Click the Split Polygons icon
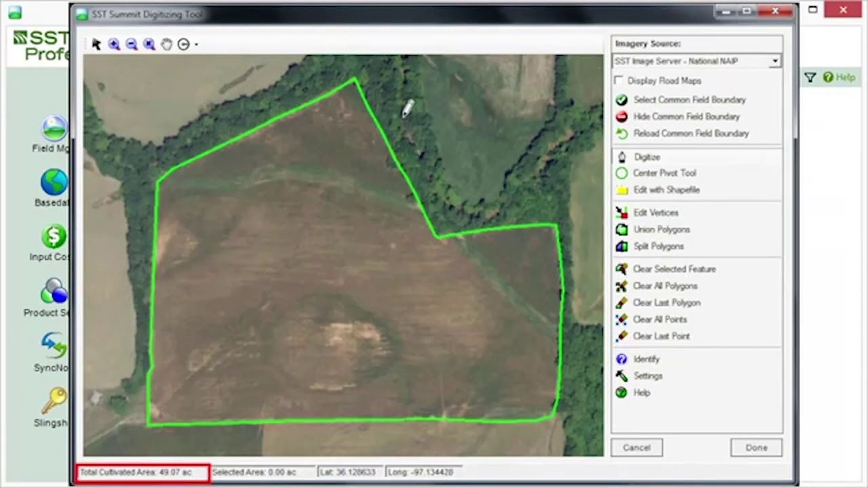Viewport: 868px width, 488px height. 621,246
